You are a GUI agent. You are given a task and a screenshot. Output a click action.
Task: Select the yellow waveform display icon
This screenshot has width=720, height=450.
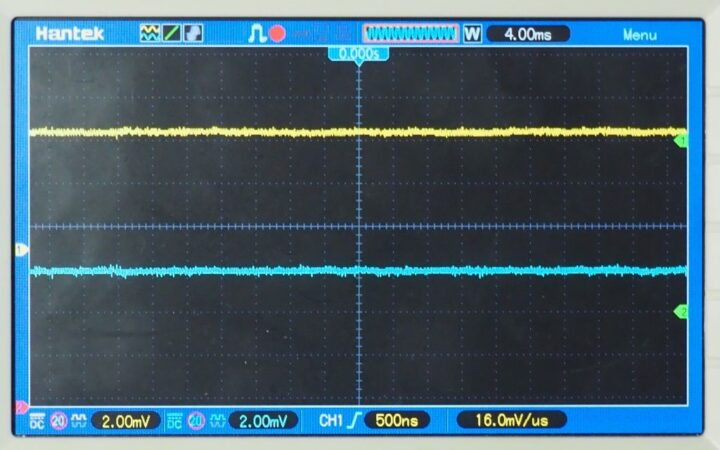[x=150, y=33]
